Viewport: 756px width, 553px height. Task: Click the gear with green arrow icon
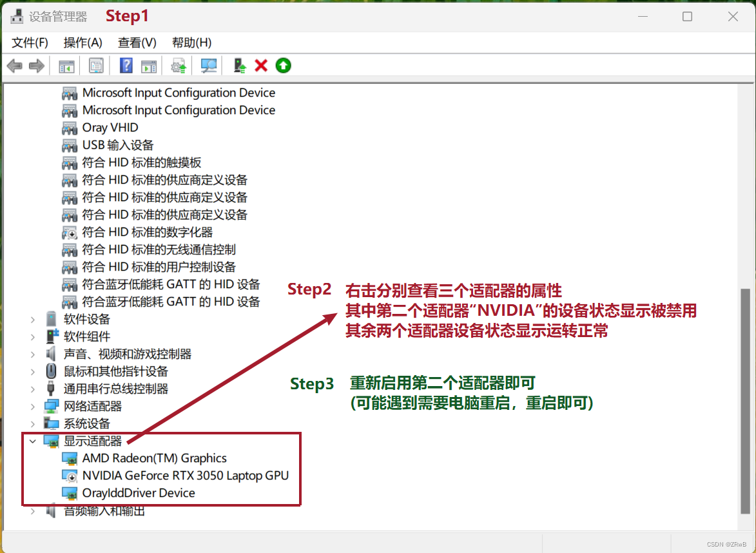coord(179,66)
